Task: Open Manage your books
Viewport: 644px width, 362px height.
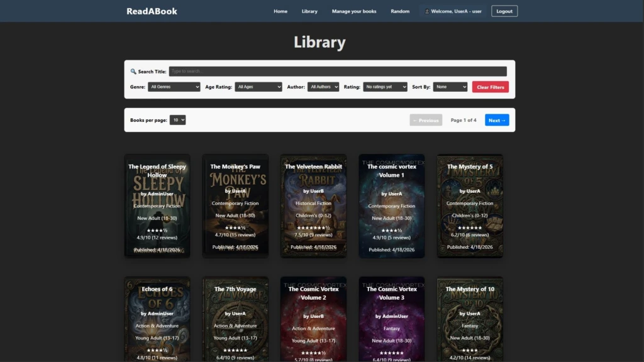Action: point(354,11)
